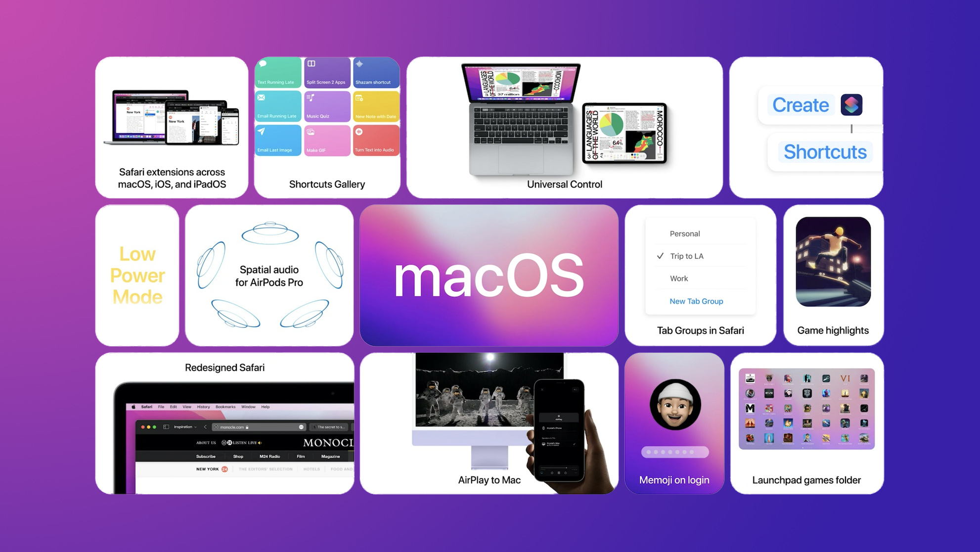Image resolution: width=980 pixels, height=552 pixels.
Task: Select the Work tab group entry
Action: [680, 278]
